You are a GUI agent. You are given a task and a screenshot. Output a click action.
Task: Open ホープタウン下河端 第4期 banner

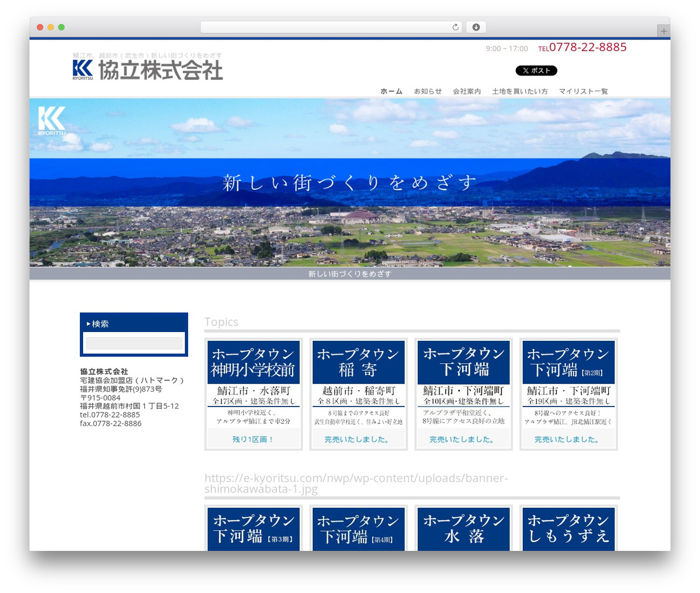[x=358, y=529]
